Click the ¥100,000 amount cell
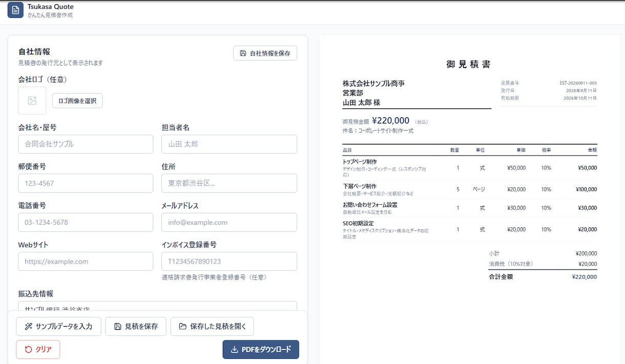The height and width of the screenshot is (364, 625). pyautogui.click(x=586, y=189)
